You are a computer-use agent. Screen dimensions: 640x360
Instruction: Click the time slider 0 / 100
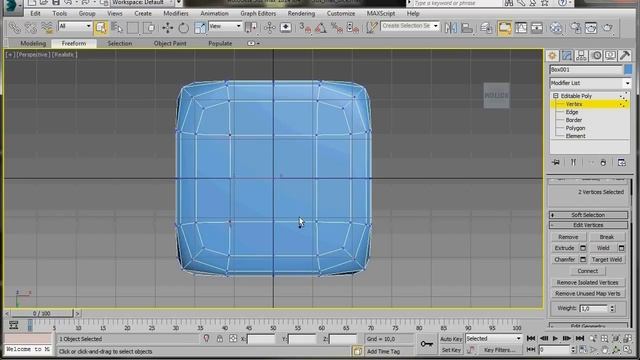tap(42, 313)
